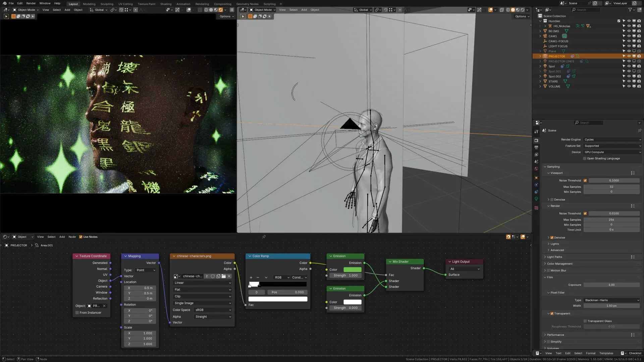Open the Color Space sRGB dropdown
Screen dimensions: 644x362
(x=213, y=310)
